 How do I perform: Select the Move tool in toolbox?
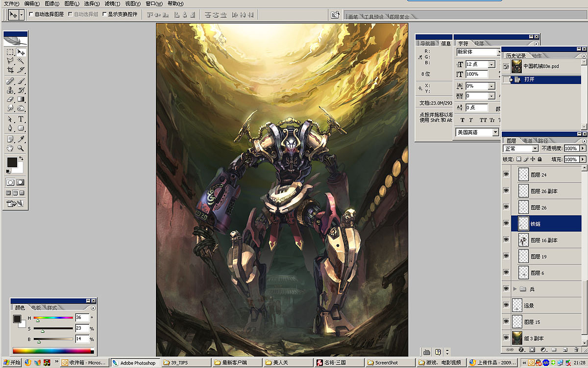pyautogui.click(x=21, y=52)
